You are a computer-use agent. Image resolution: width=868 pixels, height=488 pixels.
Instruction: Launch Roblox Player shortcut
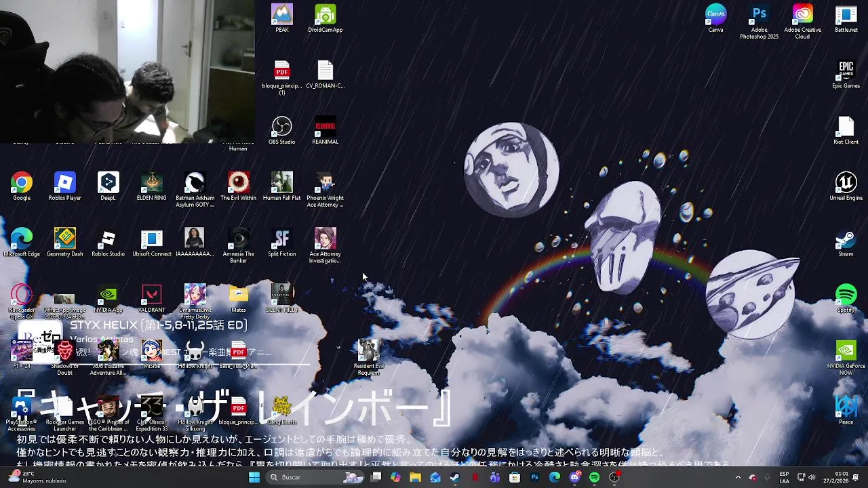pos(65,186)
